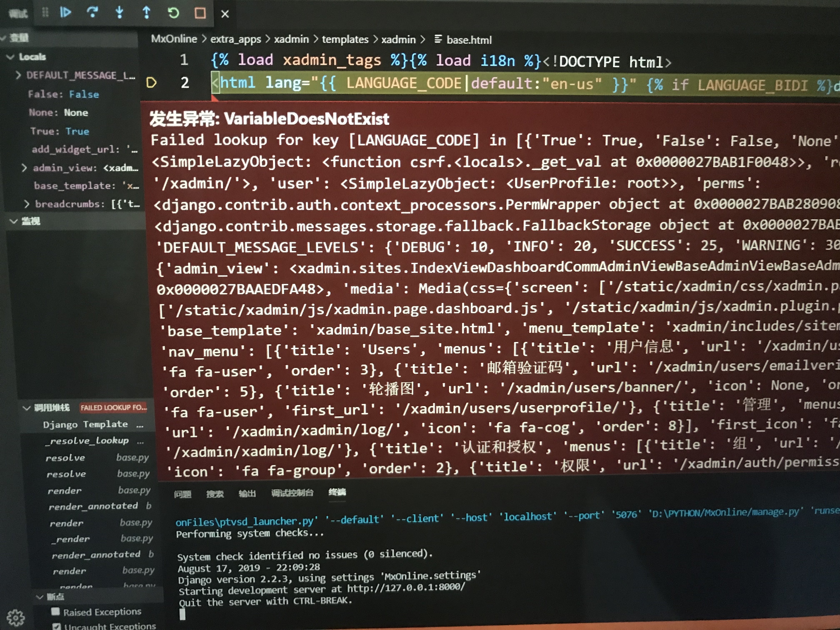This screenshot has height=630, width=840.
Task: Click breakpoint arrow marker on line 2
Action: 151,82
